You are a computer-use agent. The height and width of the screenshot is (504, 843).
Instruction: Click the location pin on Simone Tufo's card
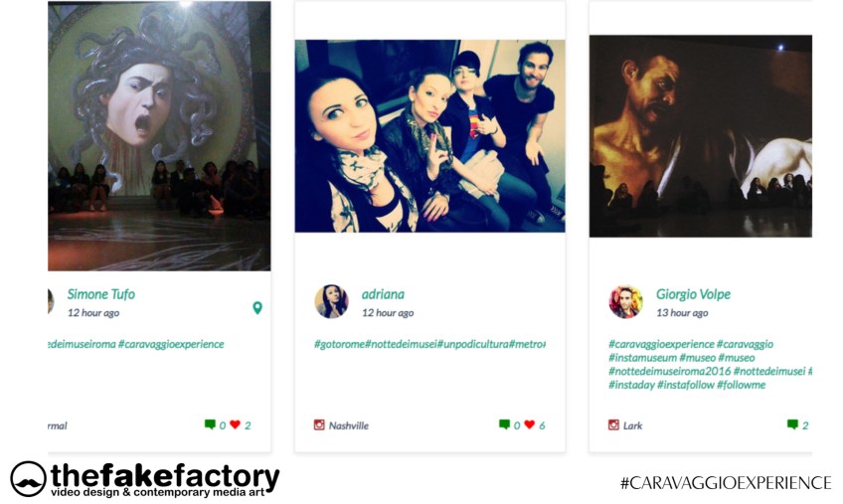tap(257, 308)
